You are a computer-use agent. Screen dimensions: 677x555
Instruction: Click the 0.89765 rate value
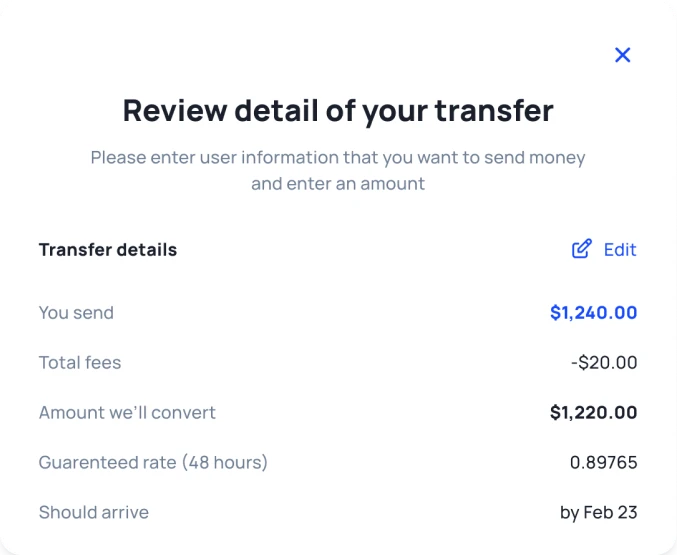coord(603,462)
